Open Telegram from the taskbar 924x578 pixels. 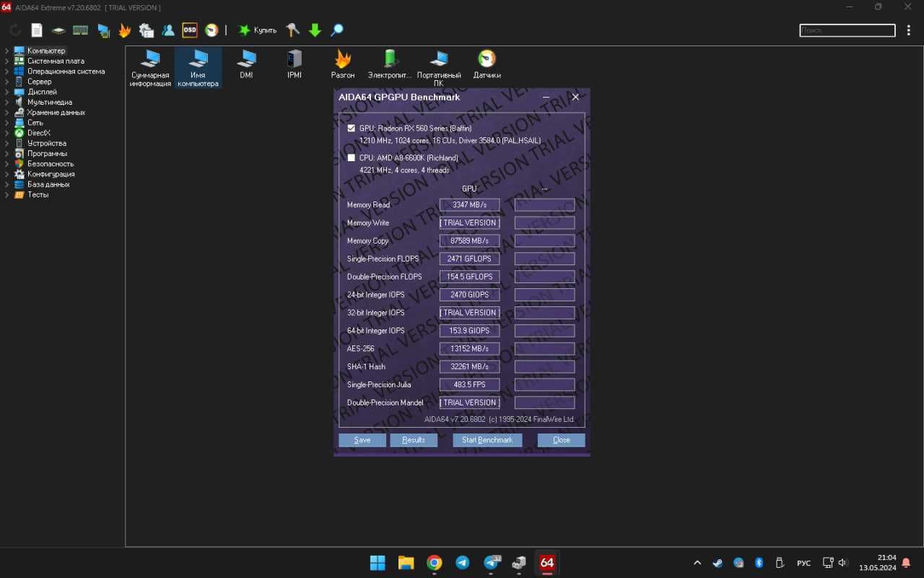point(462,562)
